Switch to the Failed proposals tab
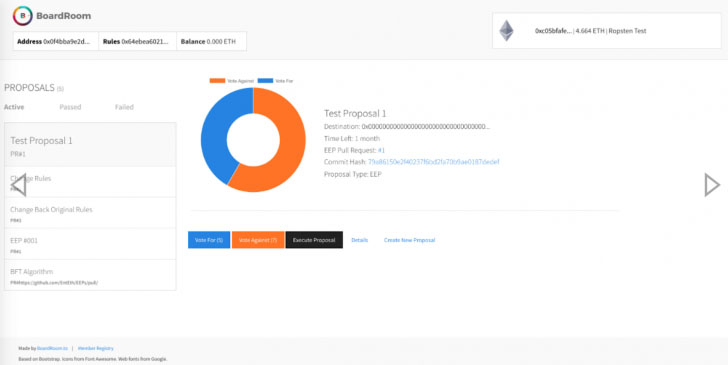Screen dimensions: 728x365 [x=124, y=107]
